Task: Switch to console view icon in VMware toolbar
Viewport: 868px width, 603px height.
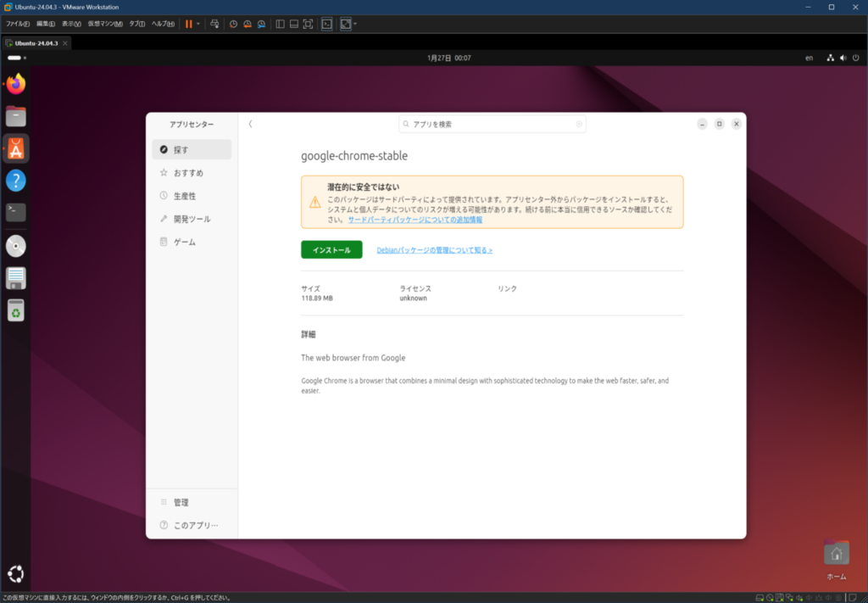Action: (x=326, y=24)
